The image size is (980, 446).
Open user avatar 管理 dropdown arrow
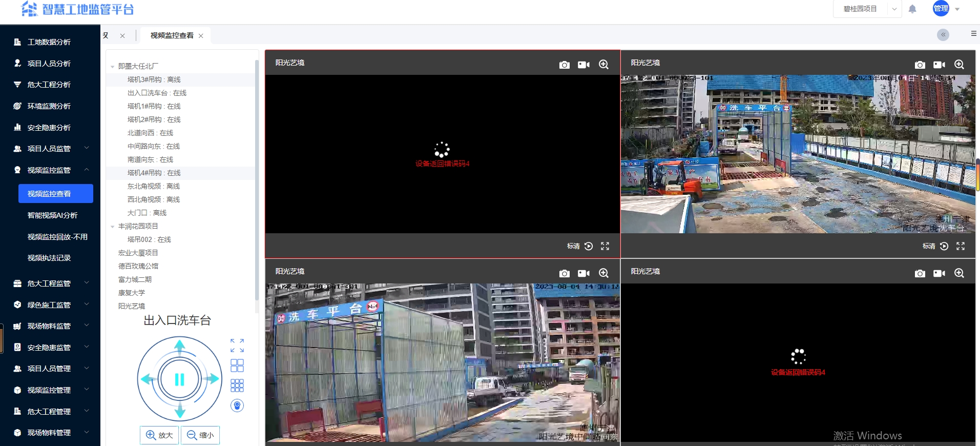tap(957, 9)
